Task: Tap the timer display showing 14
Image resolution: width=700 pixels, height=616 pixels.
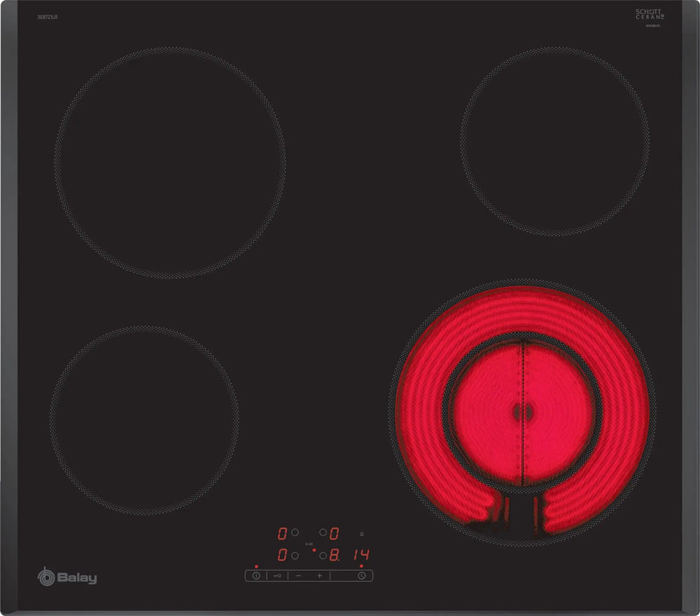Action: pyautogui.click(x=361, y=555)
